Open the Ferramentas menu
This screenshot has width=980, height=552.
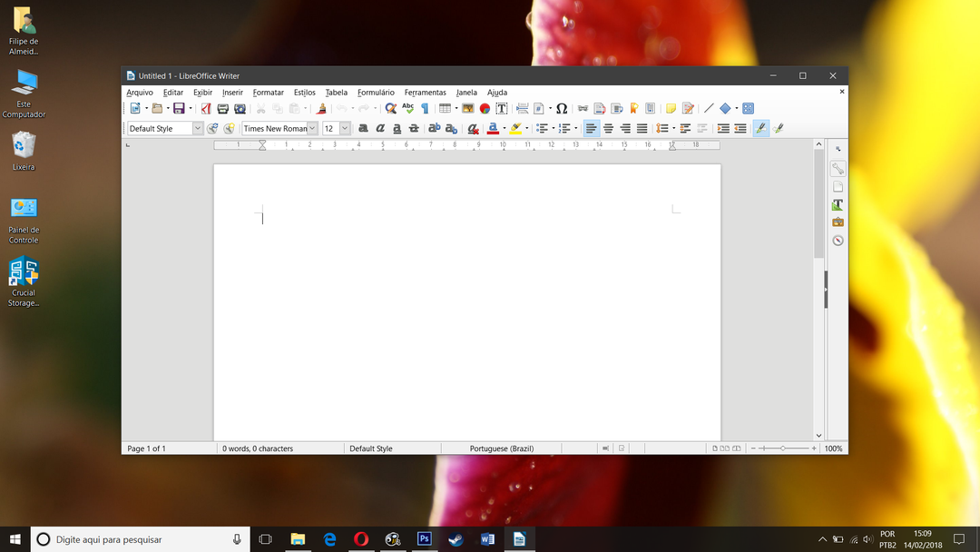(x=425, y=92)
